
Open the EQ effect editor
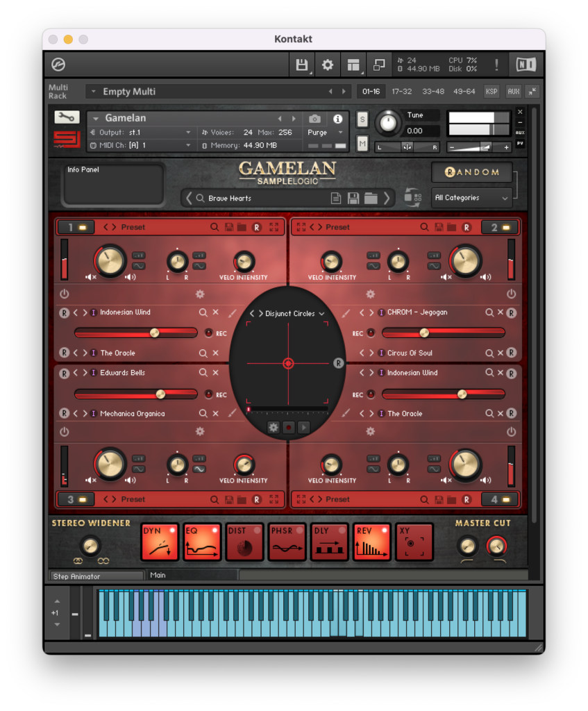[x=203, y=542]
